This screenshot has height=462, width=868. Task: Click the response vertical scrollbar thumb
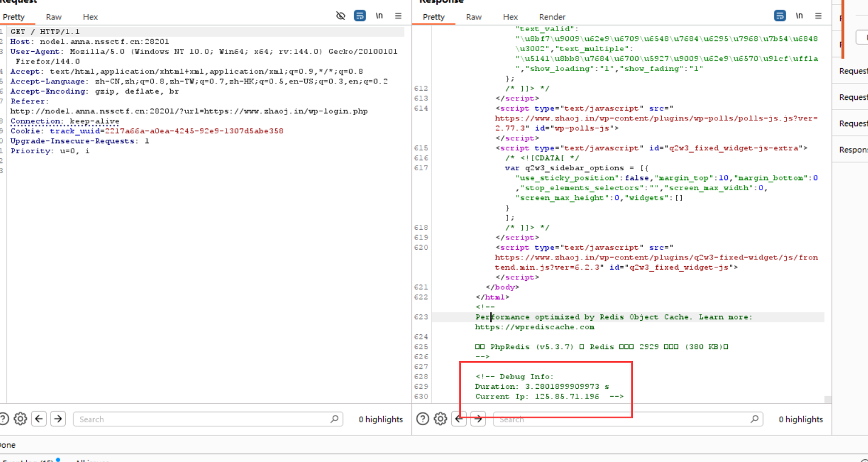tap(828, 400)
